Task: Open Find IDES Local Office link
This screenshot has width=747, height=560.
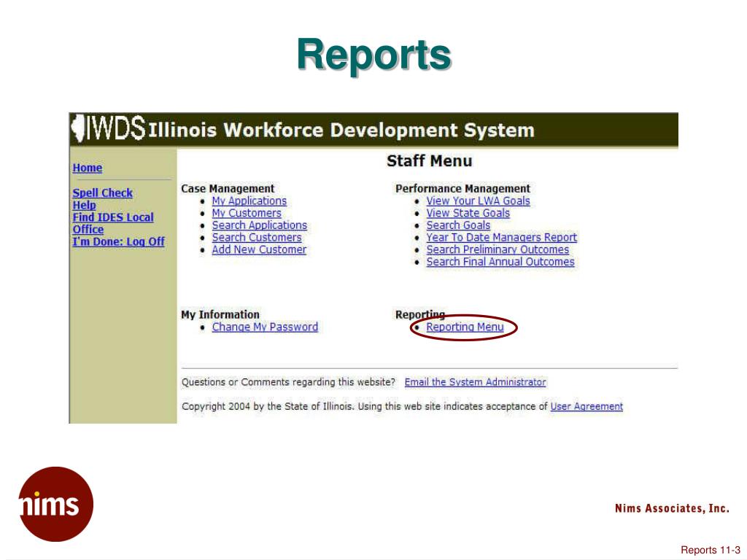Action: point(113,223)
